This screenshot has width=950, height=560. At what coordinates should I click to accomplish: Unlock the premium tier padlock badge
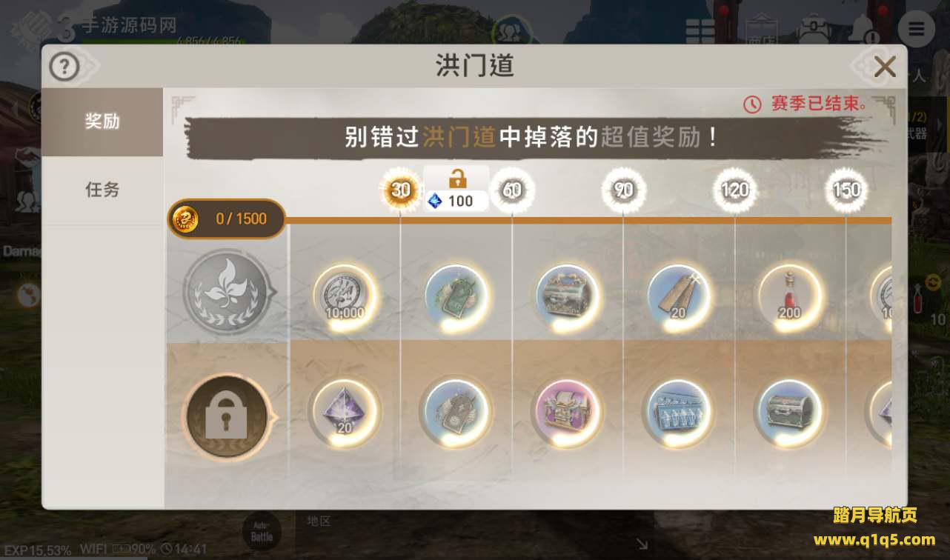pyautogui.click(x=227, y=419)
